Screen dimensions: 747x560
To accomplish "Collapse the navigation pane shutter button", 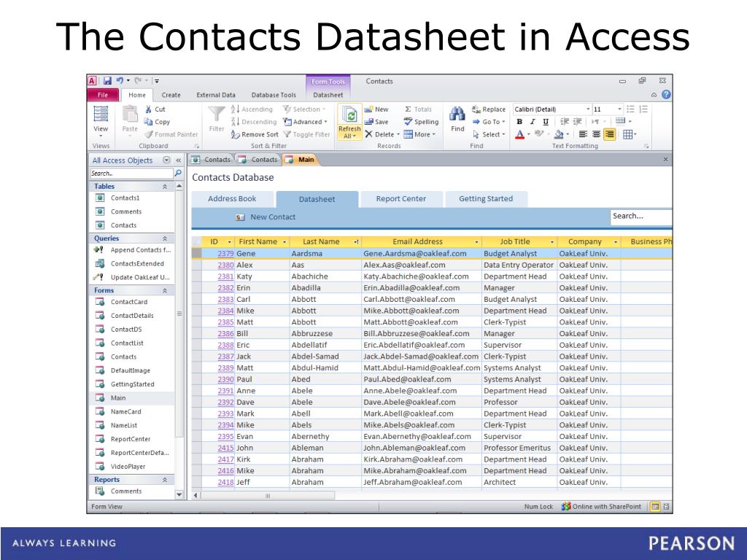I will 178,160.
